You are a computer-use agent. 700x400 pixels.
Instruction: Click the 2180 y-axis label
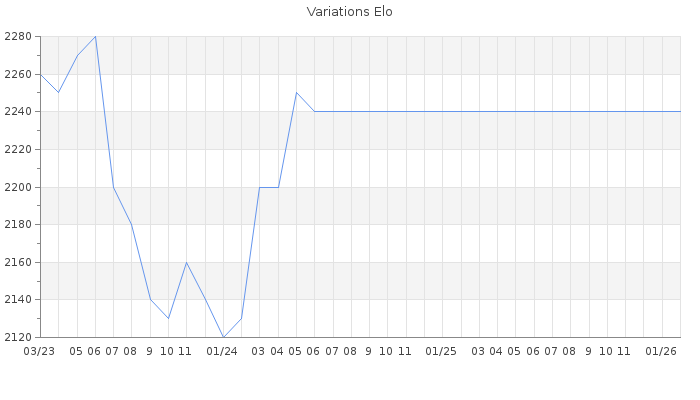(18, 224)
